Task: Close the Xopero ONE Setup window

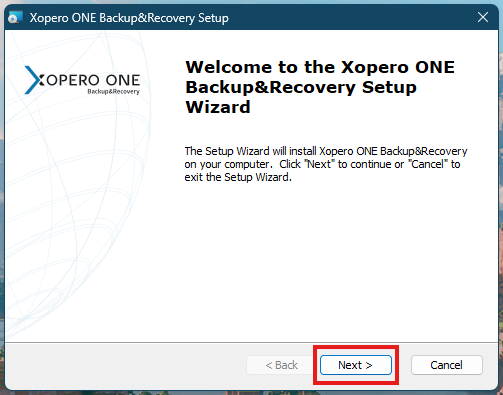Action: [x=483, y=17]
